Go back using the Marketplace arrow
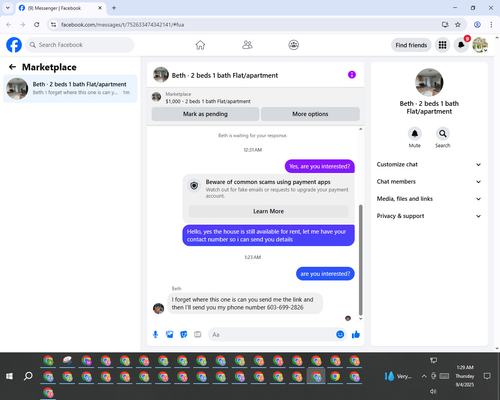The image size is (500, 400). (x=12, y=67)
